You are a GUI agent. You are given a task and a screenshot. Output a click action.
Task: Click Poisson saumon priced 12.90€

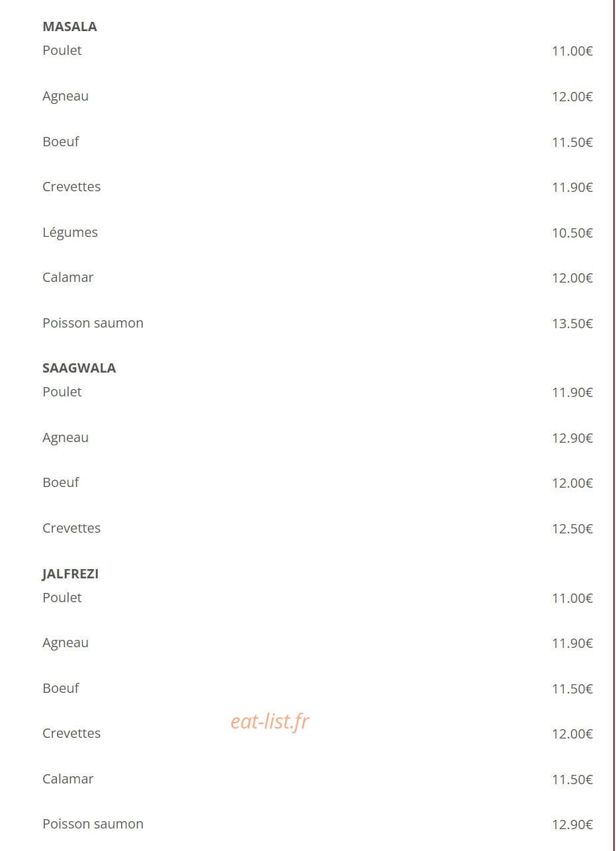click(93, 824)
